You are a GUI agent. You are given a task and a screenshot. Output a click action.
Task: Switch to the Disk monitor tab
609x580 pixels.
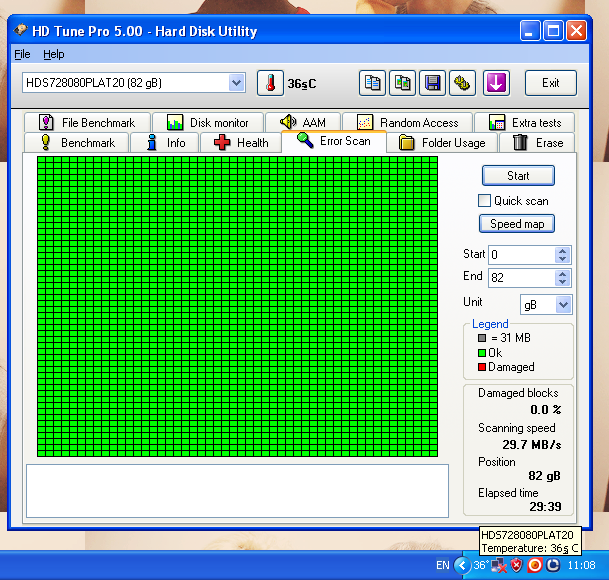click(x=208, y=122)
